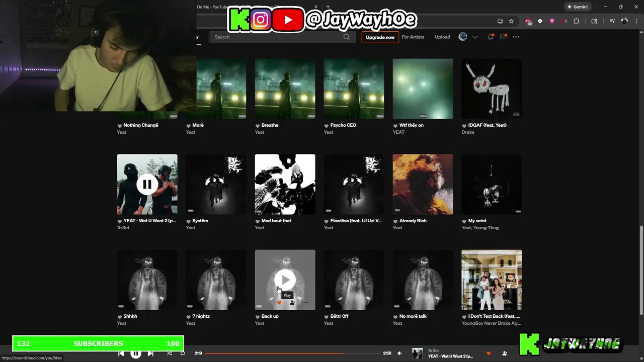Click the YEAT - Wat U Want 2 title in player
644x362 pixels.
pos(450,356)
